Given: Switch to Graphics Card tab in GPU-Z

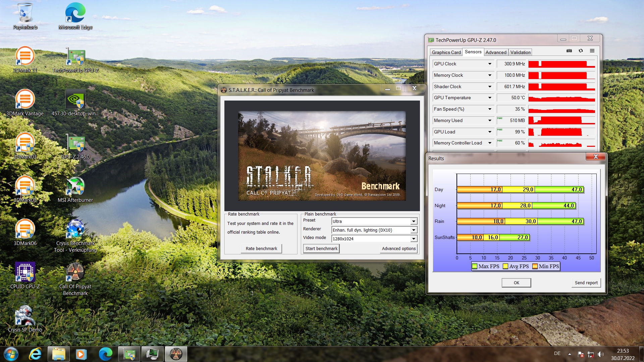Looking at the screenshot, I should click(x=446, y=52).
